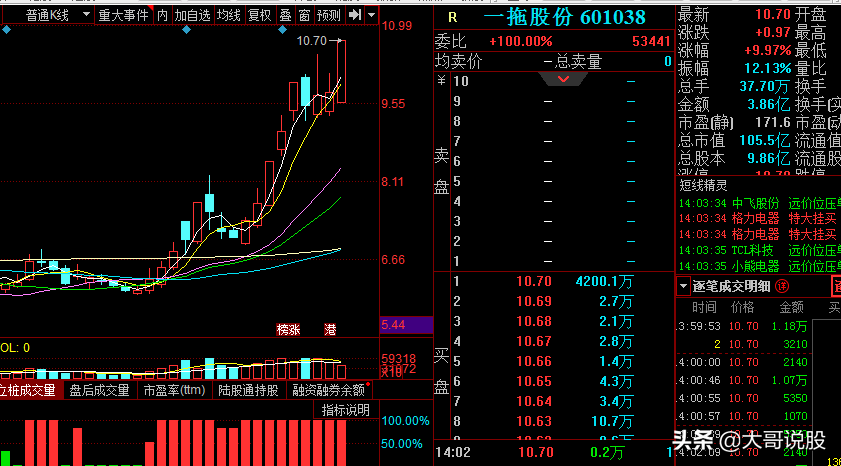Click the 预测 forecast button
Image resolution: width=841 pixels, height=466 pixels.
329,15
